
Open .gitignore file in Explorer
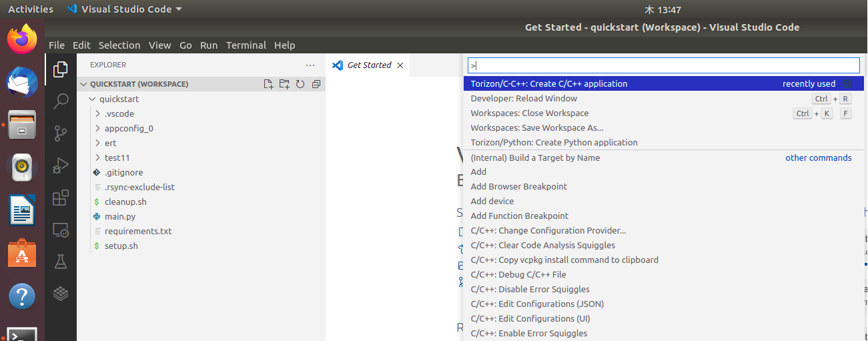coord(123,172)
